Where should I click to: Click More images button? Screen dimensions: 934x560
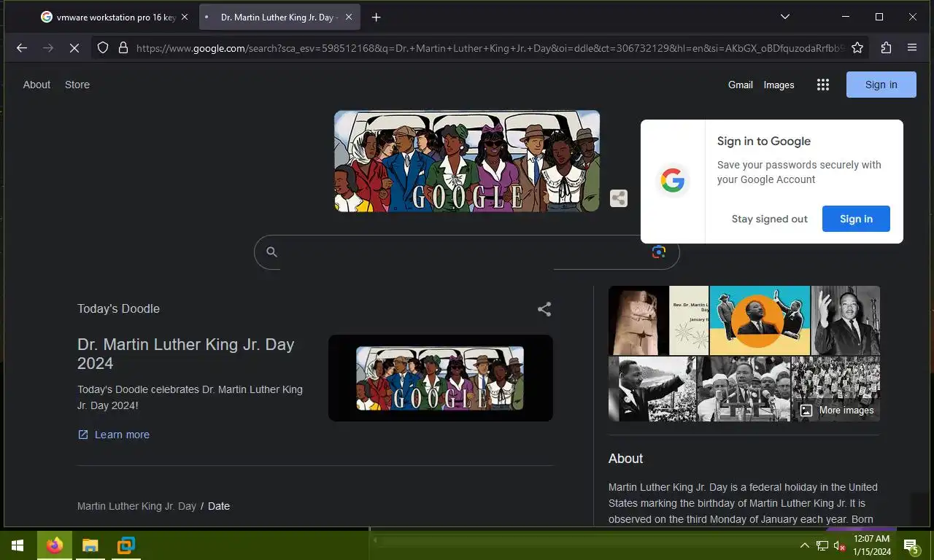(x=837, y=411)
